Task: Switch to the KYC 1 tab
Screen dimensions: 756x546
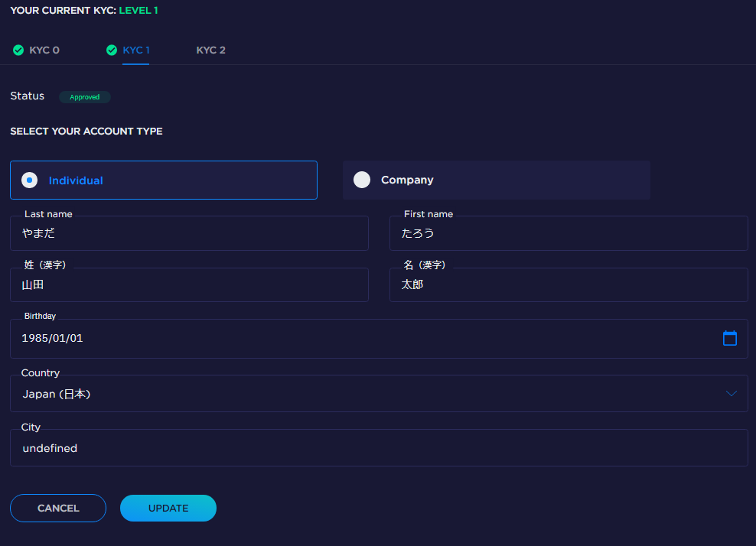Action: [x=136, y=50]
